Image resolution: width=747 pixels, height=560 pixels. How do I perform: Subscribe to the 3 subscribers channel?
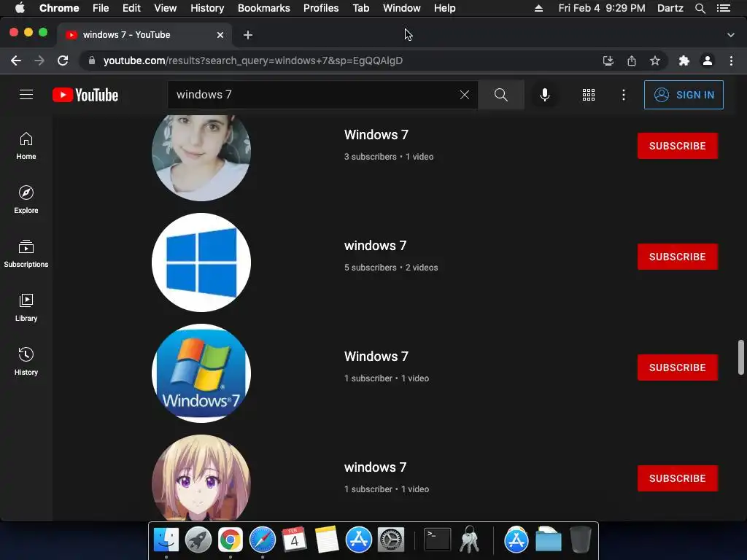pyautogui.click(x=678, y=146)
